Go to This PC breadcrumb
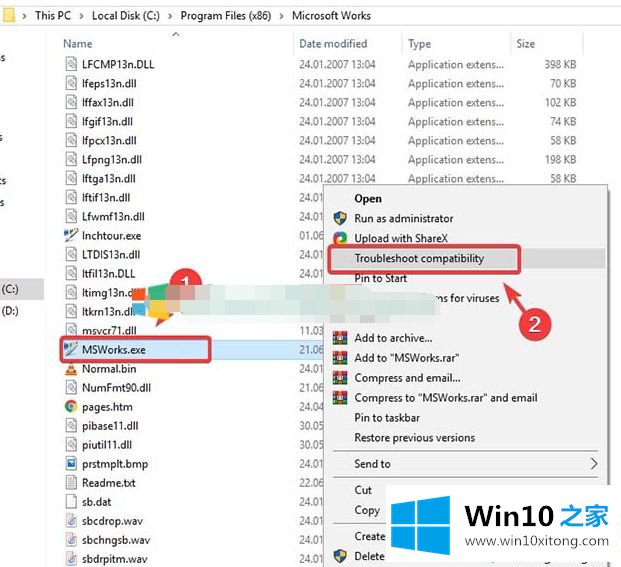This screenshot has width=621, height=567. (53, 15)
